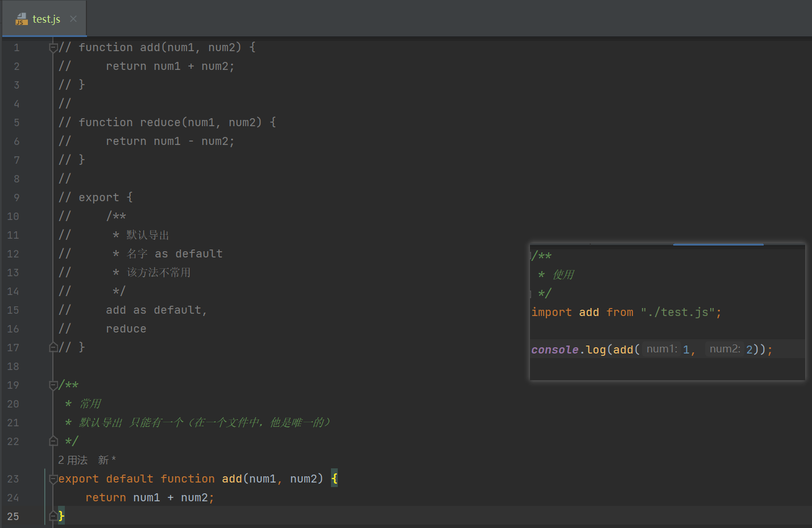Image resolution: width=812 pixels, height=528 pixels.
Task: Click the import keyword in the popup code
Action: (552, 312)
